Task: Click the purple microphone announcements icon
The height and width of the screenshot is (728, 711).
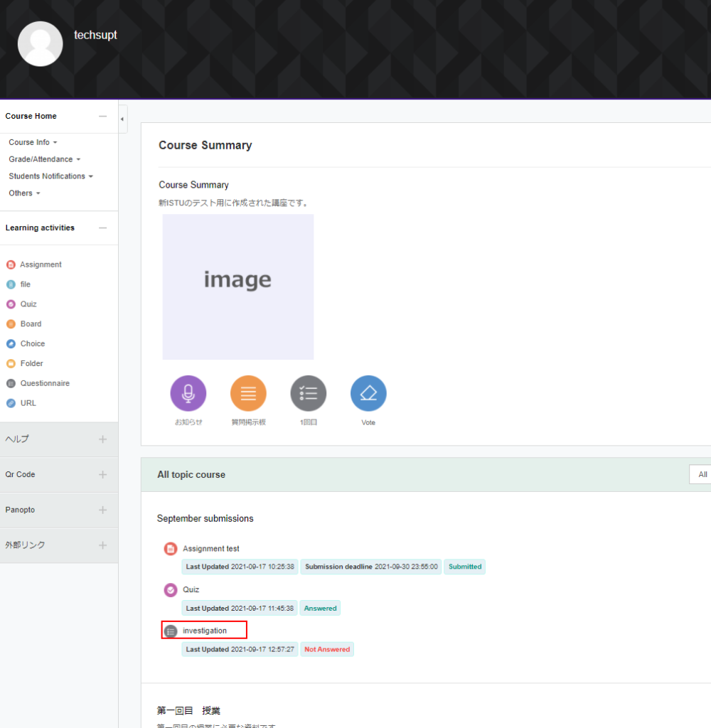Action: coord(188,394)
